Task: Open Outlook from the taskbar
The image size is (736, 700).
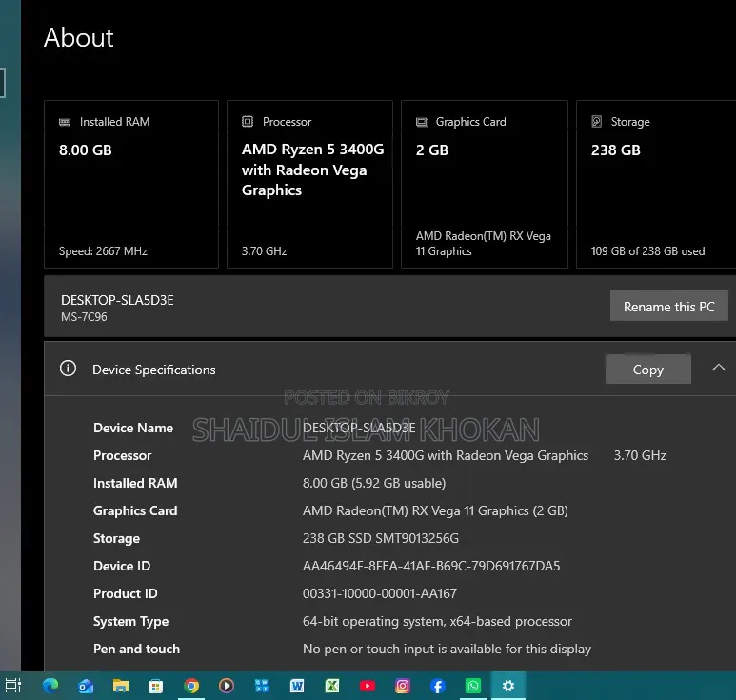Action: tap(86, 687)
